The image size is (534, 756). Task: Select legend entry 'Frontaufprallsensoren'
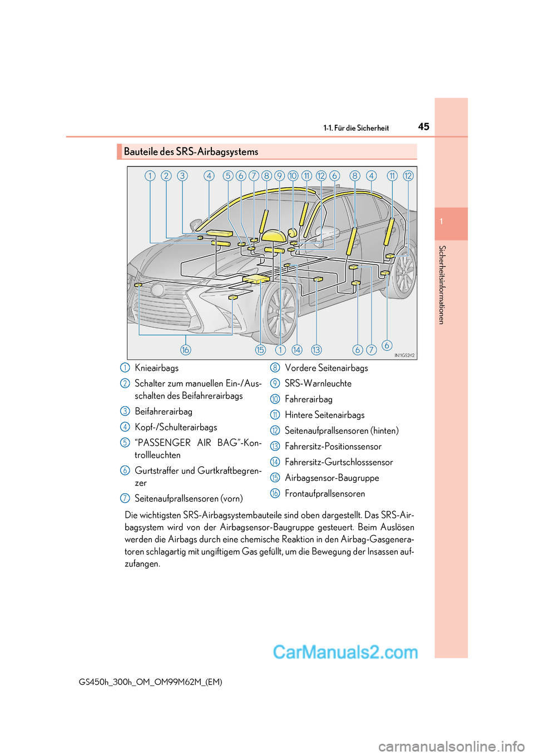coord(325,493)
